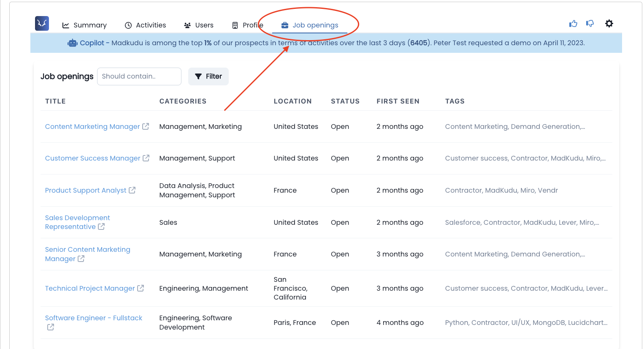Open the Customer Success Manager job link
The height and width of the screenshot is (349, 644).
[x=92, y=158]
